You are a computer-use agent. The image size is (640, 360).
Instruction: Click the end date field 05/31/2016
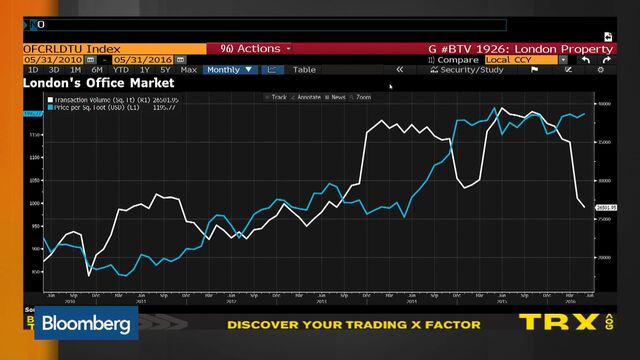(142, 60)
